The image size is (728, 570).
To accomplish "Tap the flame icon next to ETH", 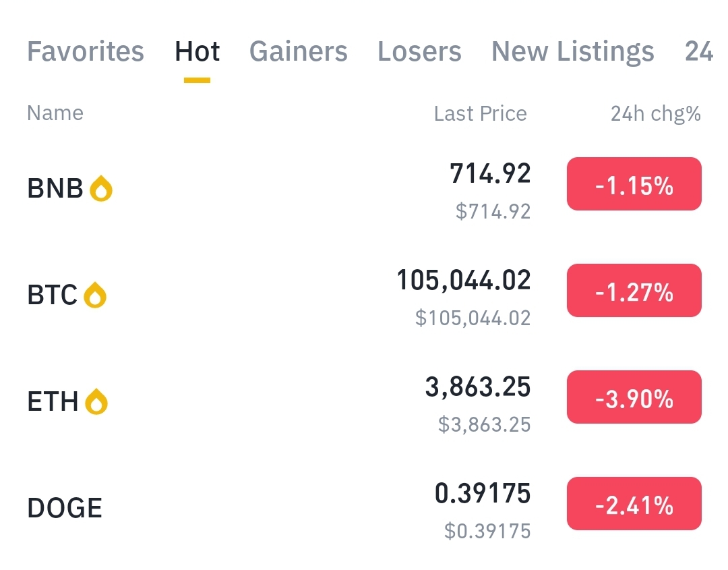I will 96,402.
